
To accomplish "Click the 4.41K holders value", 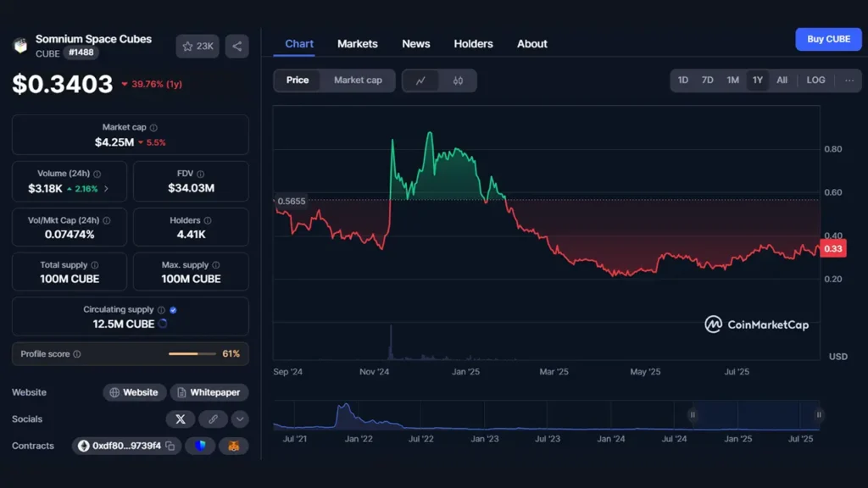I will coord(191,235).
